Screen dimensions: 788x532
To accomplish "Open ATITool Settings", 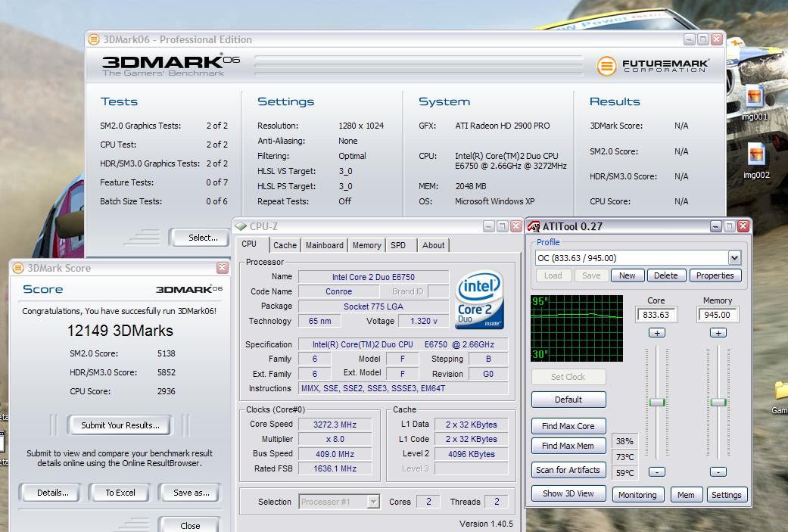I will 726,495.
